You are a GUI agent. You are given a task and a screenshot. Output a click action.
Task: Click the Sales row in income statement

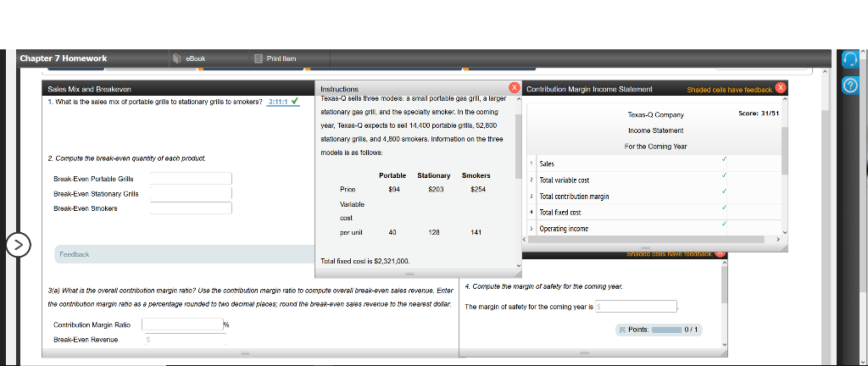point(656,164)
